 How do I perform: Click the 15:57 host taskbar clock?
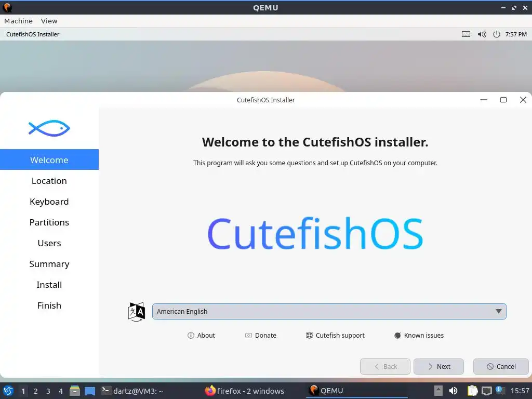520,391
